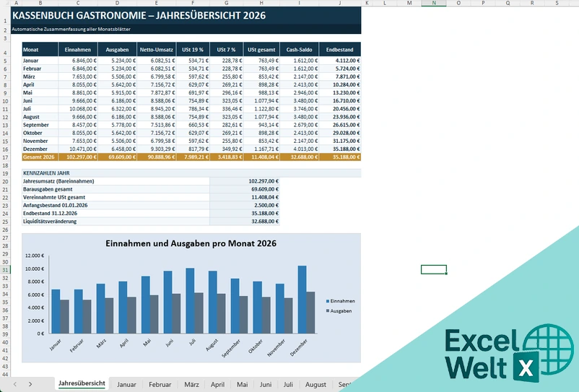Image resolution: width=579 pixels, height=392 pixels.
Task: Open the März sheet tab
Action: tap(191, 384)
